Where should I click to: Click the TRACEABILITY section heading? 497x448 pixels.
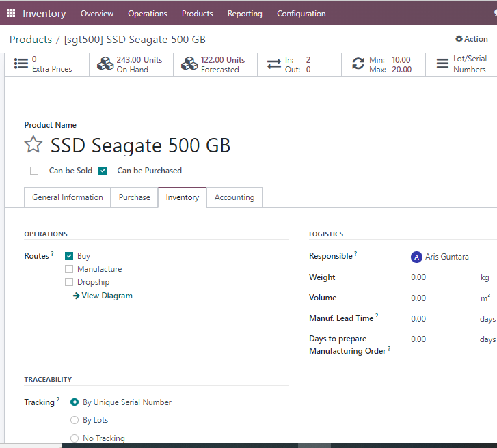coord(48,379)
